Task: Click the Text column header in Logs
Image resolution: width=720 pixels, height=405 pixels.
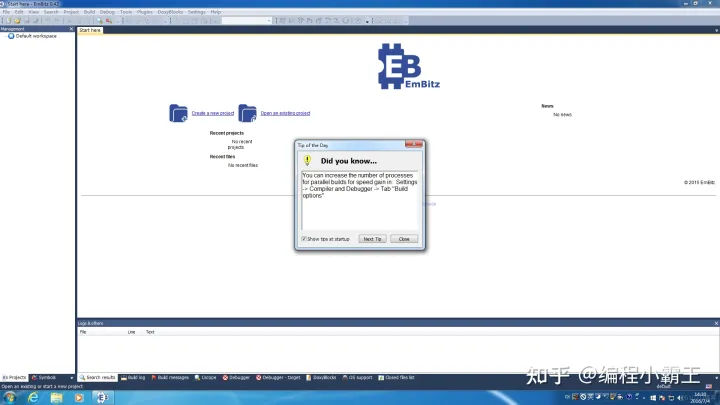Action: click(x=150, y=332)
